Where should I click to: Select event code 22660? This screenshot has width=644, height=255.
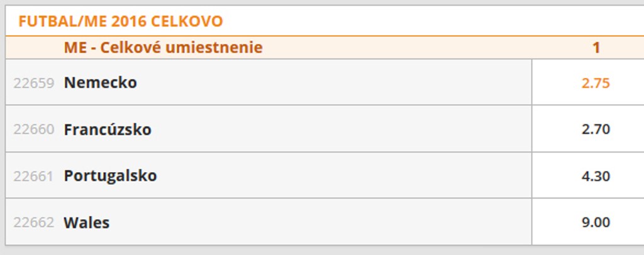[x=34, y=129]
